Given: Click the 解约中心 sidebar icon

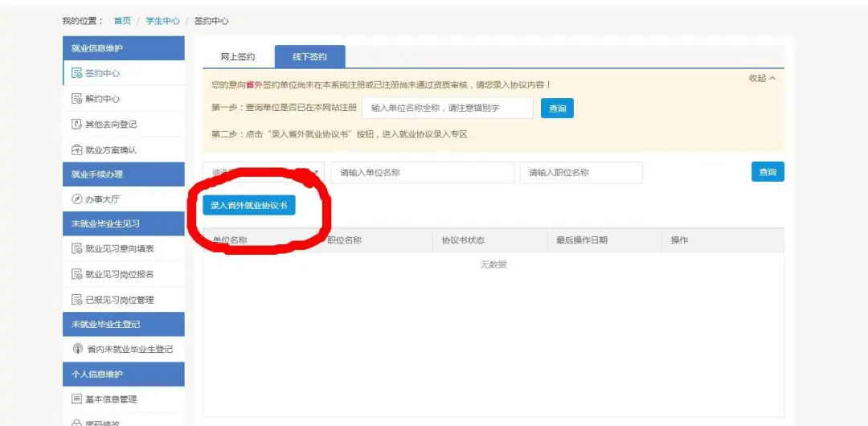Looking at the screenshot, I should [x=77, y=99].
